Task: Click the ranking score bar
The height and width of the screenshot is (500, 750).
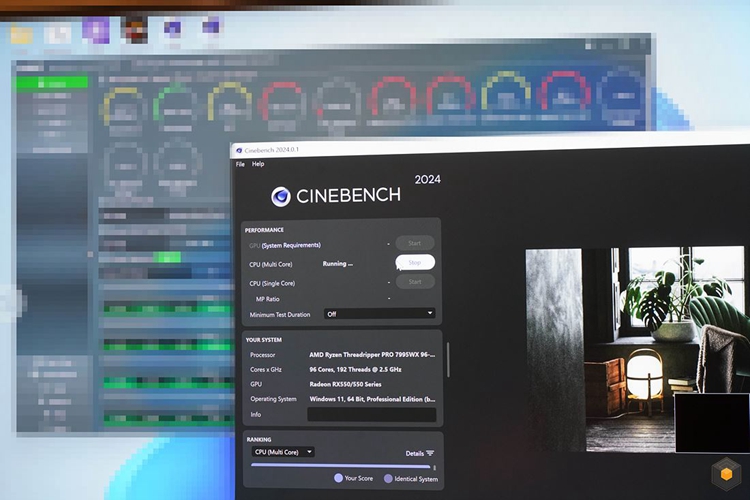Action: [341, 466]
